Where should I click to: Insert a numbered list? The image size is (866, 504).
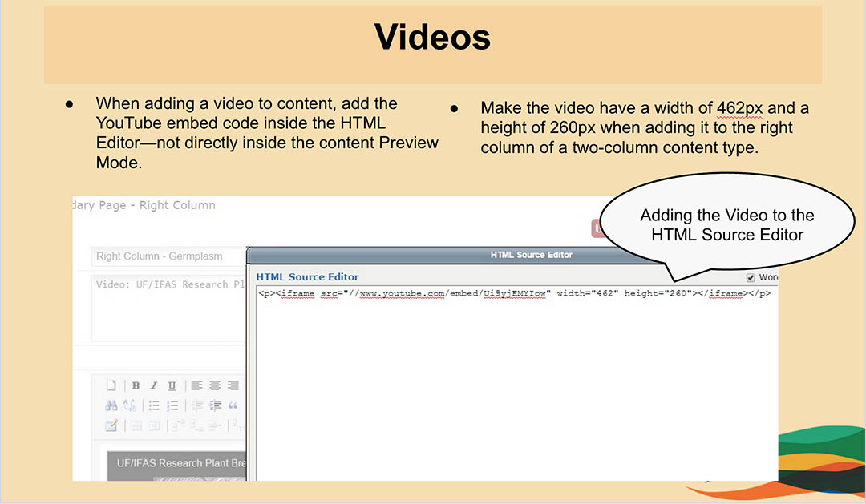172,405
